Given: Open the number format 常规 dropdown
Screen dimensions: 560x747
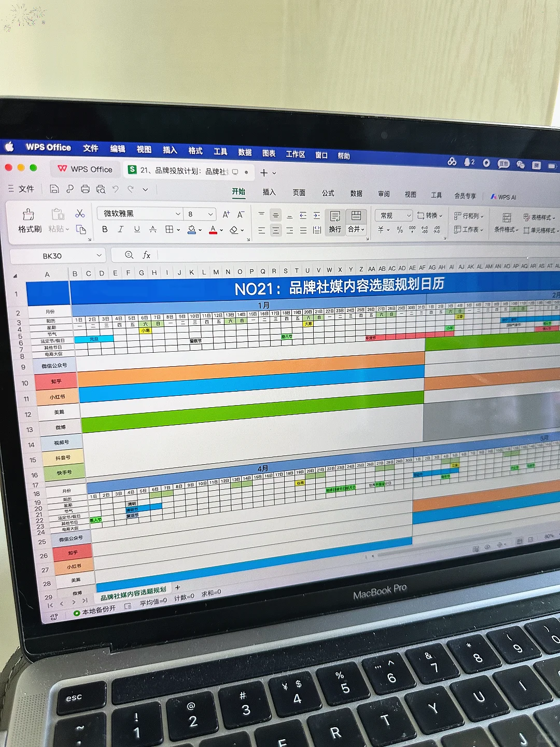Looking at the screenshot, I should [x=409, y=215].
